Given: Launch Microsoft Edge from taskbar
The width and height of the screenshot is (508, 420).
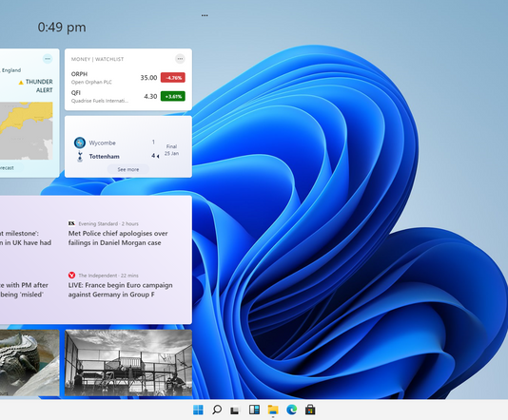Looking at the screenshot, I should point(292,410).
